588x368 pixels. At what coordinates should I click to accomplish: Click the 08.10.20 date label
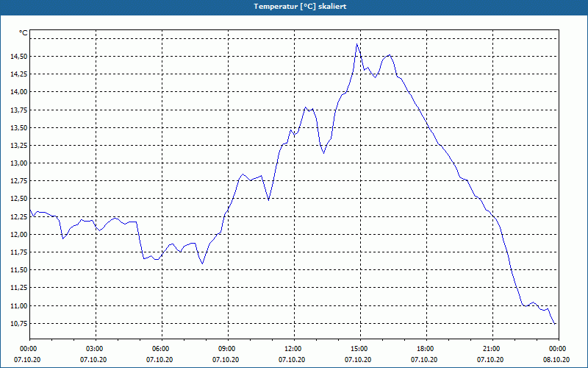click(x=556, y=360)
